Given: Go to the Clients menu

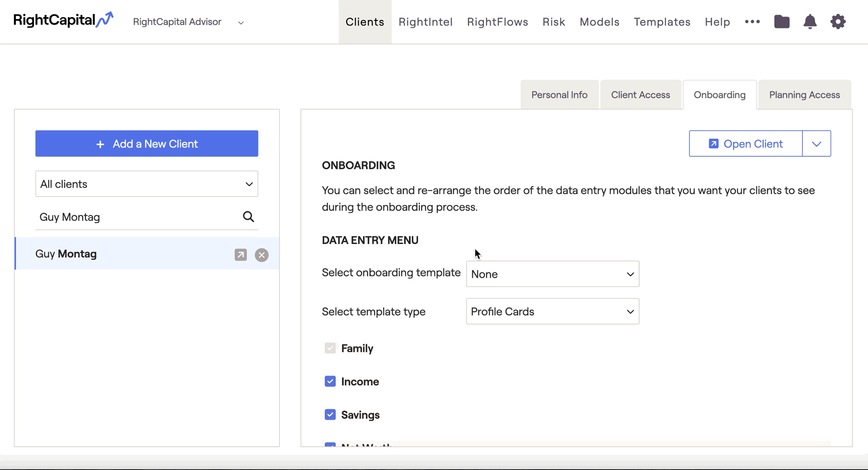Looking at the screenshot, I should pyautogui.click(x=365, y=22).
